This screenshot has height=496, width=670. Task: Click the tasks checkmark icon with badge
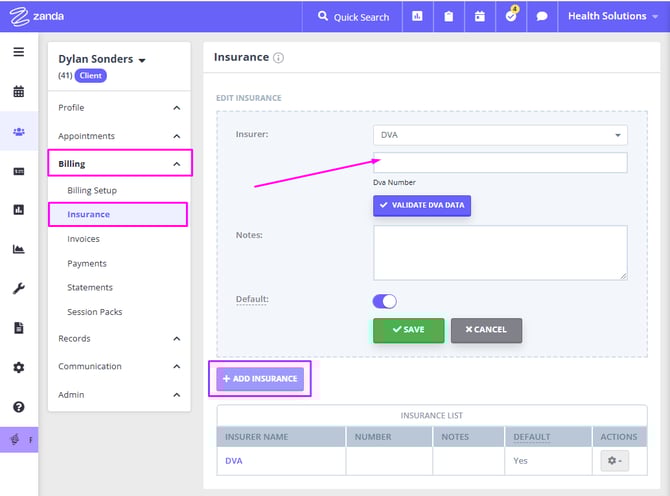[510, 16]
